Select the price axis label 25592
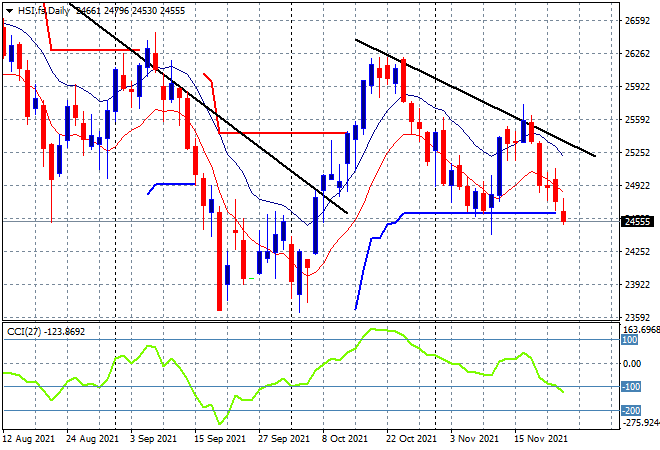Screen dimensions: 660x450 point(637,120)
